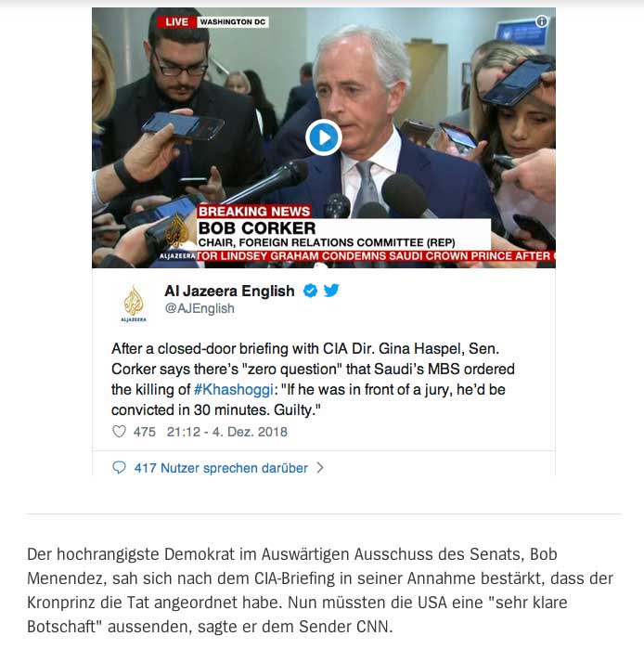Open the #Khashoggi hashtag link

click(234, 389)
